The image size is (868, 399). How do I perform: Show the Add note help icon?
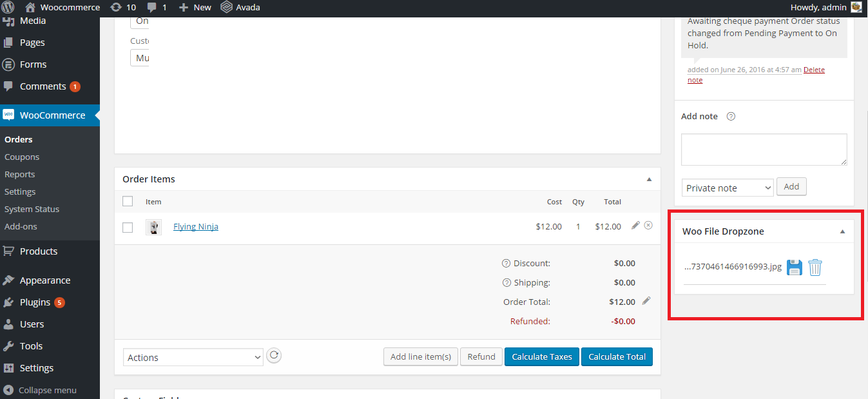[x=731, y=117]
